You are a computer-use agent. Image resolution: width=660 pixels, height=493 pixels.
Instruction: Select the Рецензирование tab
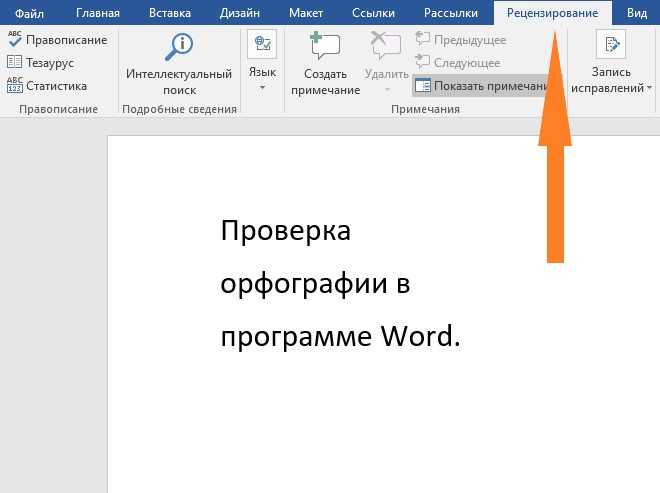click(x=552, y=13)
